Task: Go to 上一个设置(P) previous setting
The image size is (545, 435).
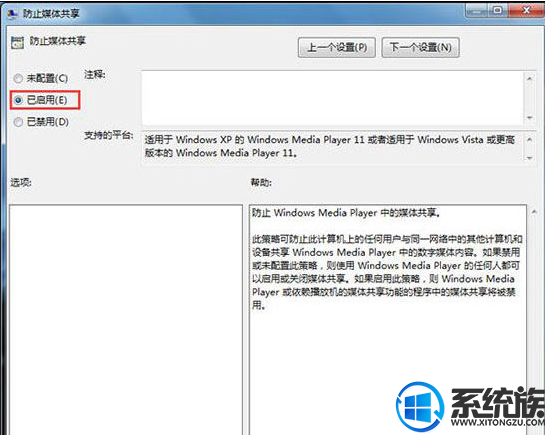Action: tap(336, 47)
